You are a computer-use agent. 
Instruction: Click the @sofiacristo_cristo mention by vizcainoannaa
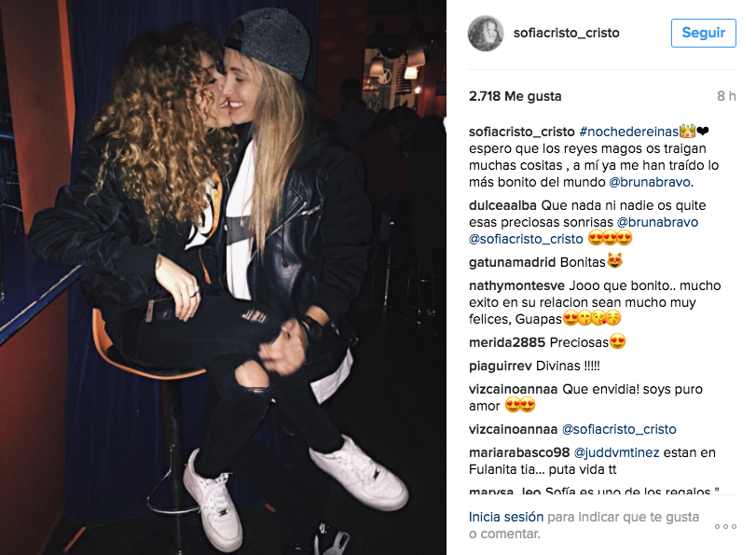[x=619, y=429]
